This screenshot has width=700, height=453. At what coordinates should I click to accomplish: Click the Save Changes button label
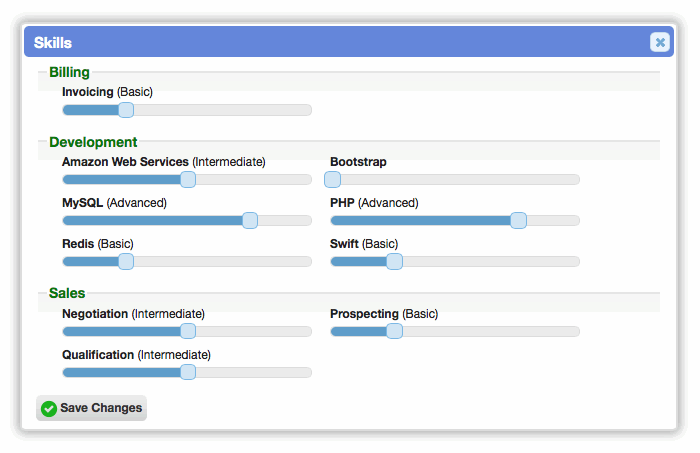[101, 408]
